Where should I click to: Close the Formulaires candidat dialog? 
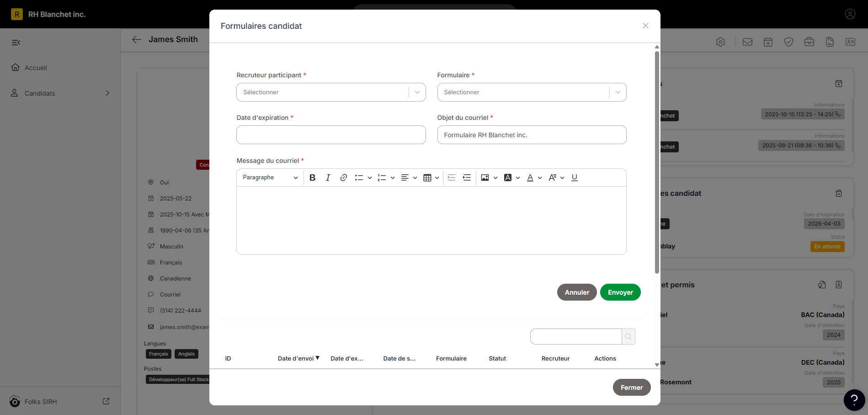pos(645,26)
